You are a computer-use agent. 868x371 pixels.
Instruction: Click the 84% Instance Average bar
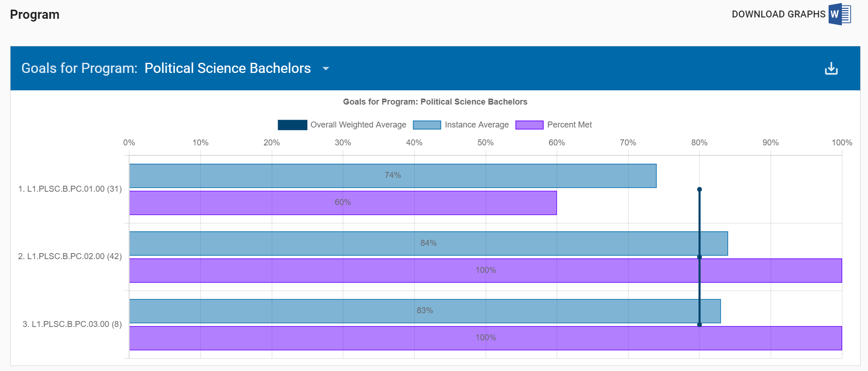pos(428,243)
